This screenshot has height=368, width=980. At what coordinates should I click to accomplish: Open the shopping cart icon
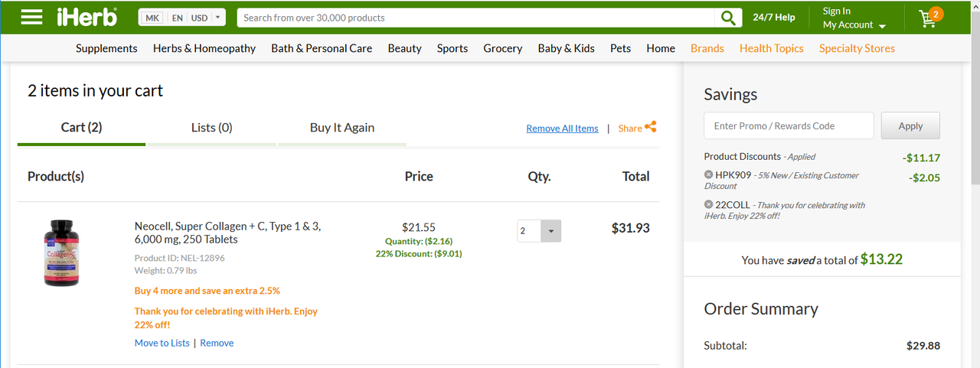[929, 18]
